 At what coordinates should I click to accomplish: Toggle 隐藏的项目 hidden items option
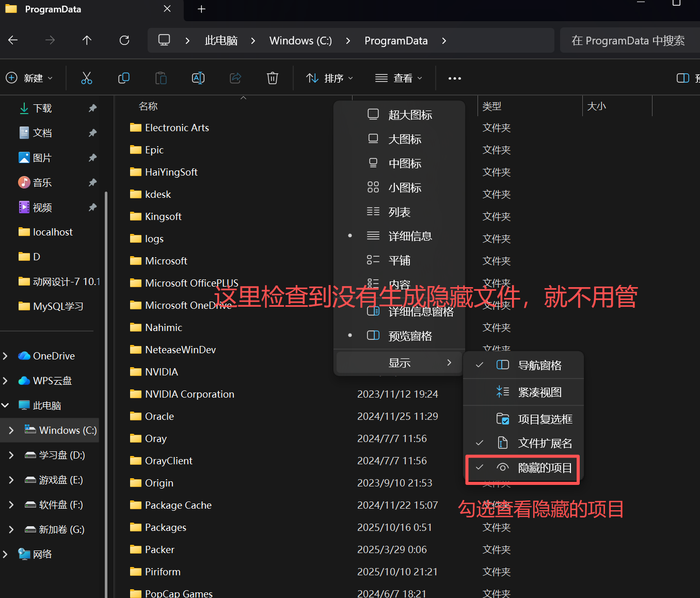pos(523,468)
